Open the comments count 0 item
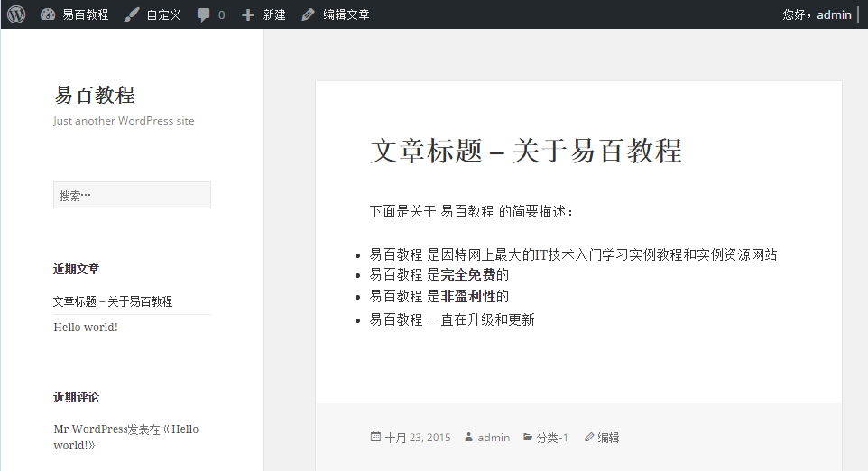The width and height of the screenshot is (868, 471). tap(221, 15)
